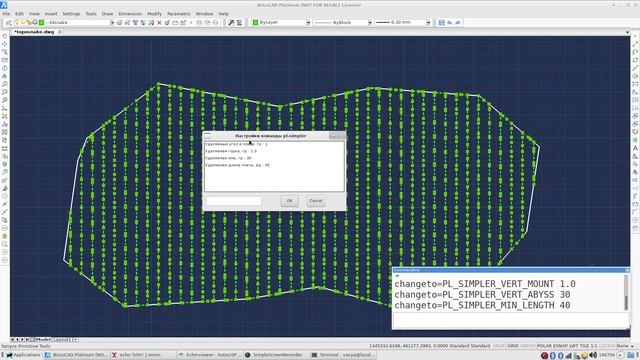Switch to SimpleScreenRecorder taskbar window

(274, 355)
